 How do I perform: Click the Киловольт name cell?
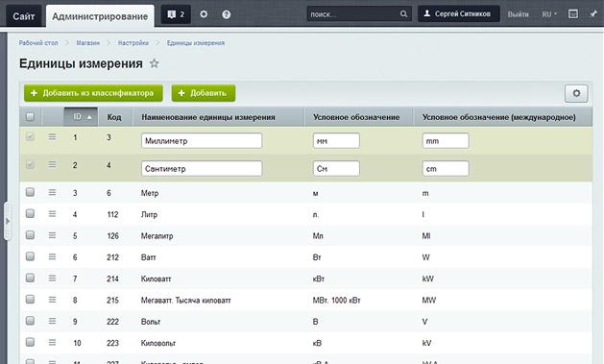pyautogui.click(x=158, y=343)
